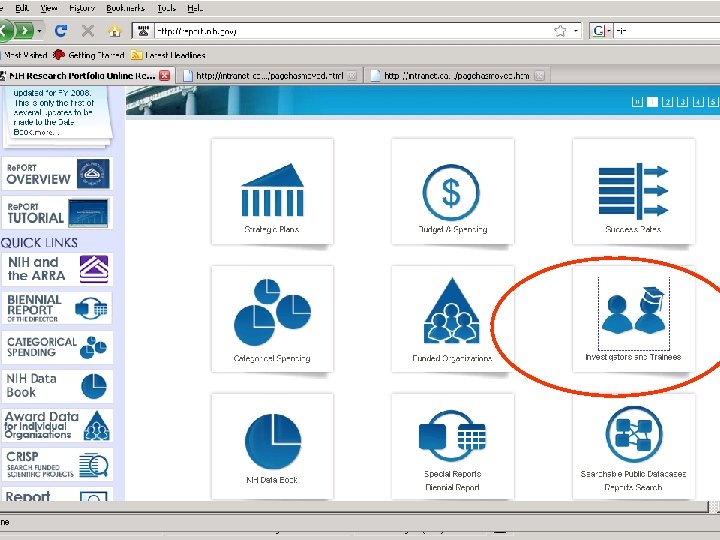Click the Getting Started bookmark
Image resolution: width=720 pixels, height=540 pixels.
click(x=89, y=55)
